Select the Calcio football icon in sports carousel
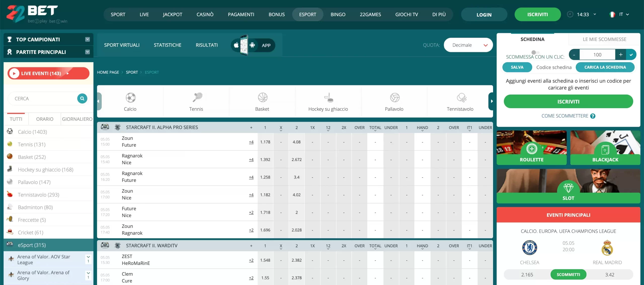 [131, 98]
